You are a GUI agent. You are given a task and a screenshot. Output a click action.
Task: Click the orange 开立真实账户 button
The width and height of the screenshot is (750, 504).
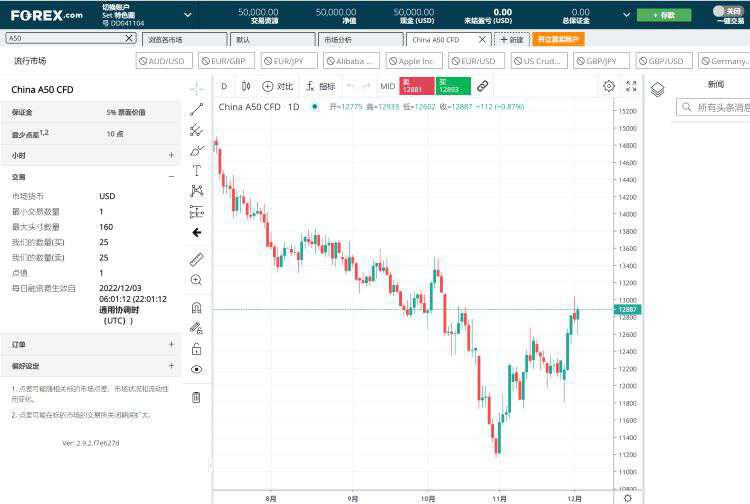[559, 39]
